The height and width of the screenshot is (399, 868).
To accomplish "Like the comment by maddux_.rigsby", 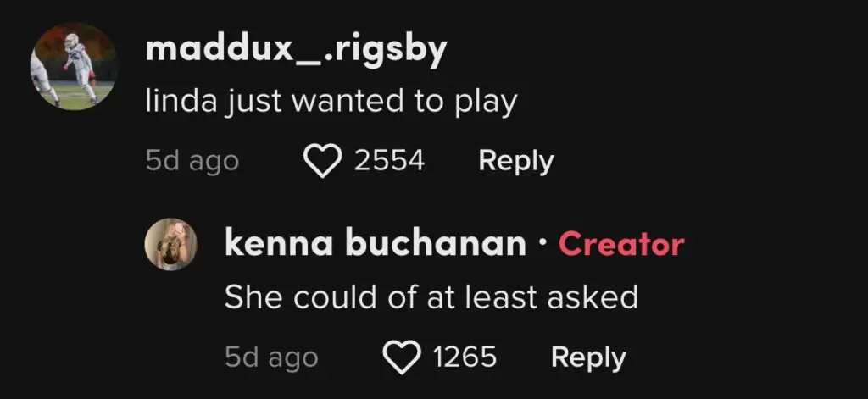I will 321,160.
